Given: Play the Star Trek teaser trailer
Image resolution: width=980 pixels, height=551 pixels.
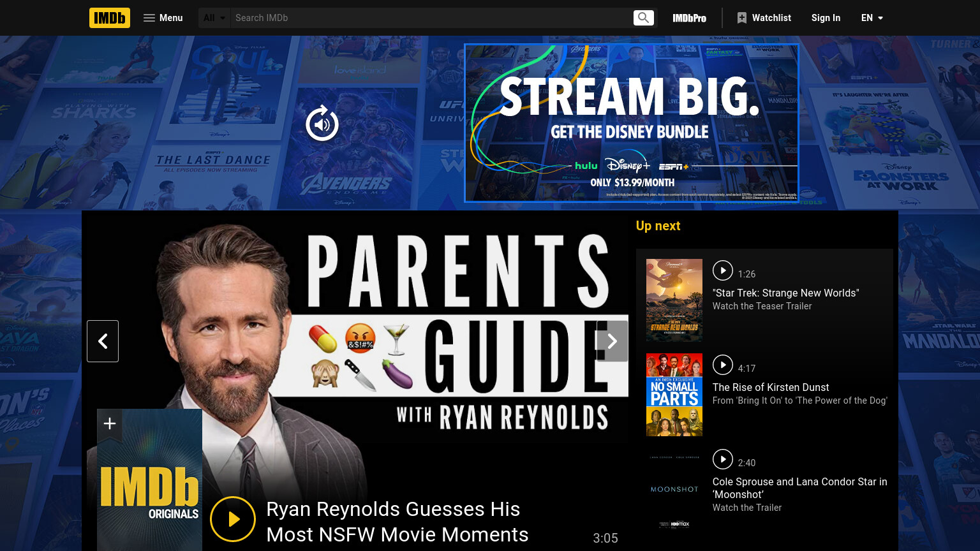Looking at the screenshot, I should (x=723, y=270).
